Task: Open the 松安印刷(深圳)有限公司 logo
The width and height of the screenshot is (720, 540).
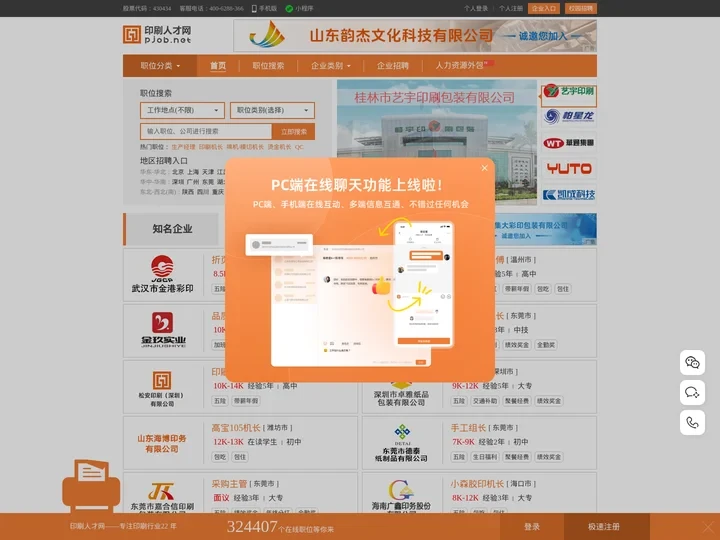Action: coord(163,388)
